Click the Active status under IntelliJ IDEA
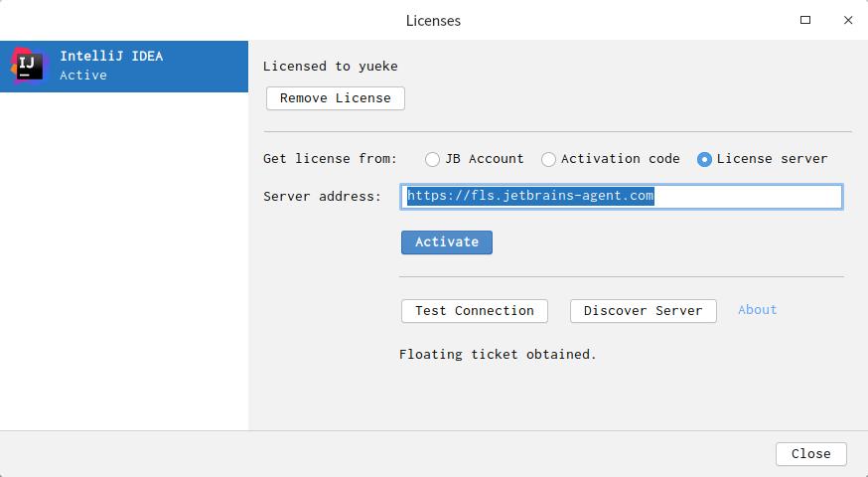Image resolution: width=868 pixels, height=477 pixels. click(x=83, y=76)
